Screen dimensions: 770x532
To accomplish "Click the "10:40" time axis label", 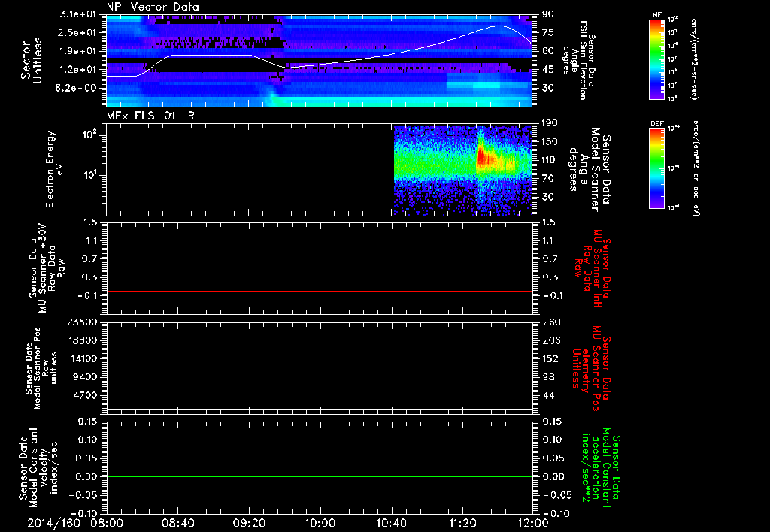I will coord(391,523).
